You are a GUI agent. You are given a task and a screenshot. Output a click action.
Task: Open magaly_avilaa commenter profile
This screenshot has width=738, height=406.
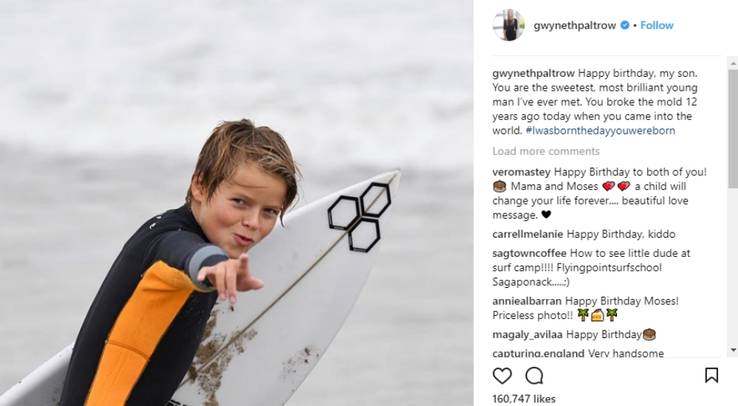527,334
